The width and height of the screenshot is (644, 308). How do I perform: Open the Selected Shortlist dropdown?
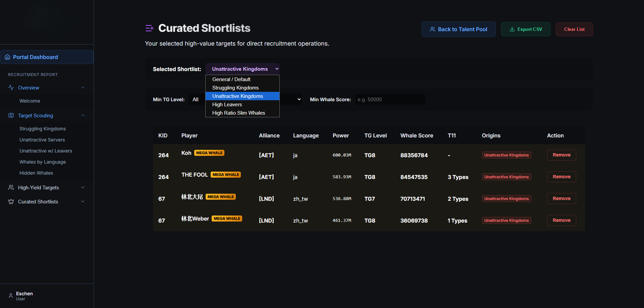(243, 69)
